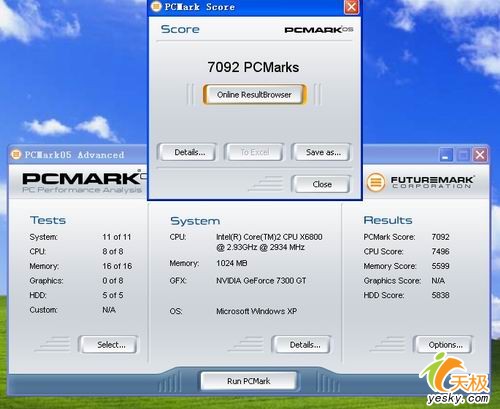The width and height of the screenshot is (500, 409).
Task: Click the PCMARK05 logo in Score dialog
Action: [319, 30]
